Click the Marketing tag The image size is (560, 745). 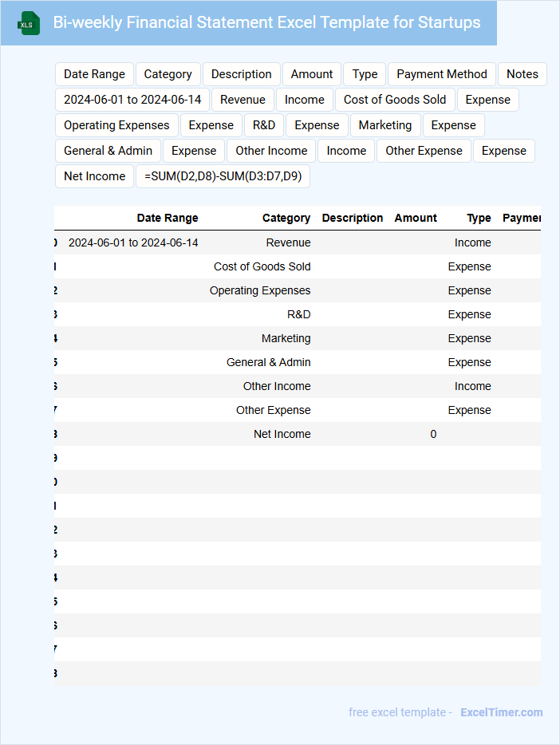pos(385,125)
